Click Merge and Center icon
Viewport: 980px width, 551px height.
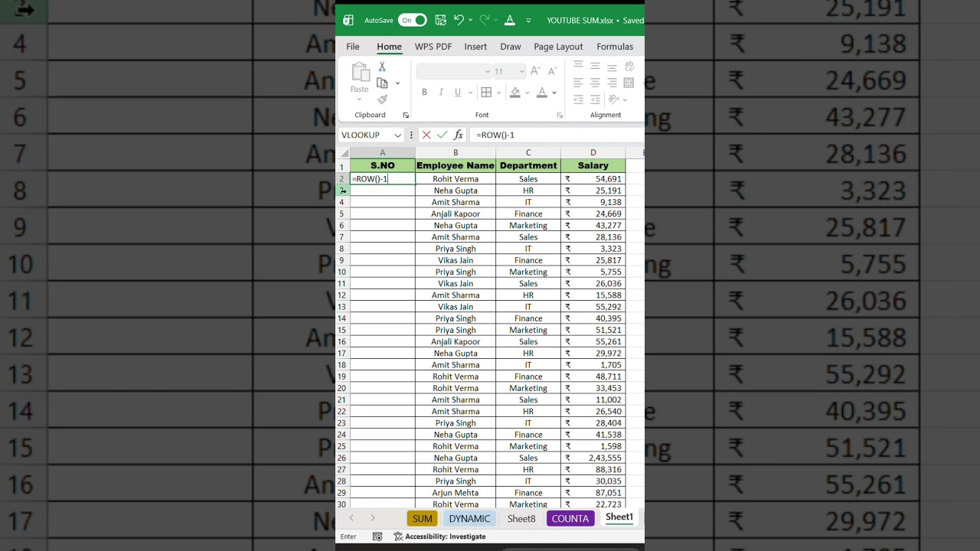coord(629,83)
